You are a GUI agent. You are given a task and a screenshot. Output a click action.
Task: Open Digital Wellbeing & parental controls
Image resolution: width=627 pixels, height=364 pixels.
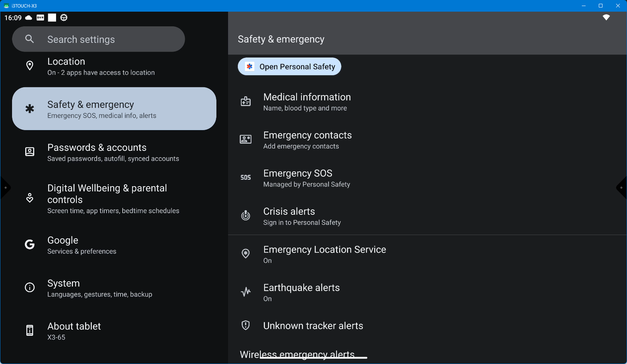click(113, 199)
